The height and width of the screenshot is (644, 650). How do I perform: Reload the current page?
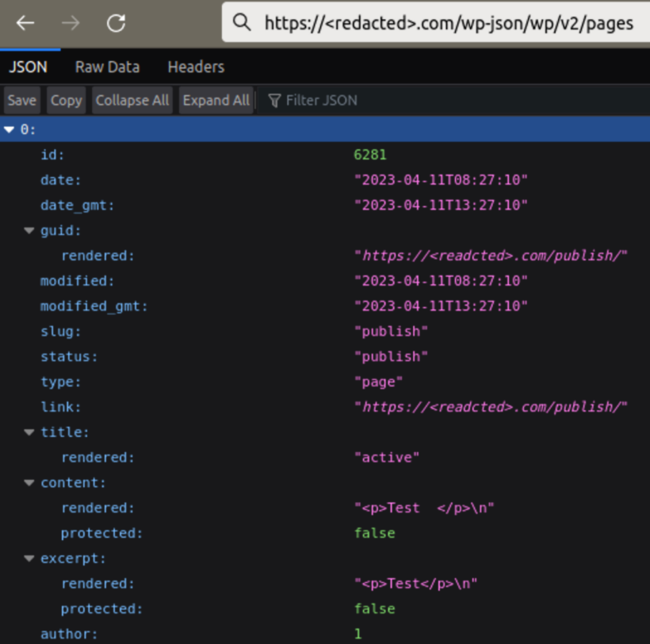116,23
